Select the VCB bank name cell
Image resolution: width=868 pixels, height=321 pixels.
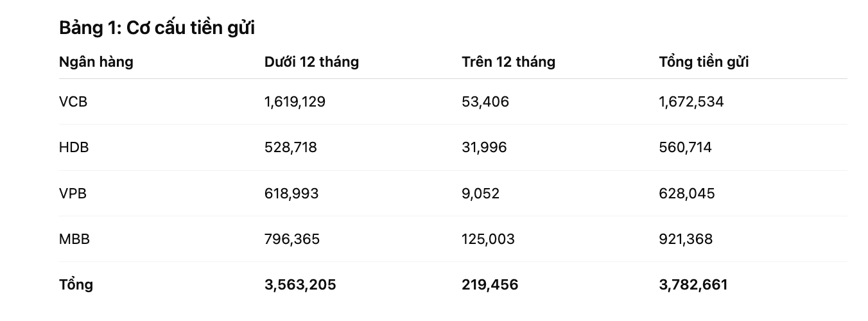coord(73,101)
